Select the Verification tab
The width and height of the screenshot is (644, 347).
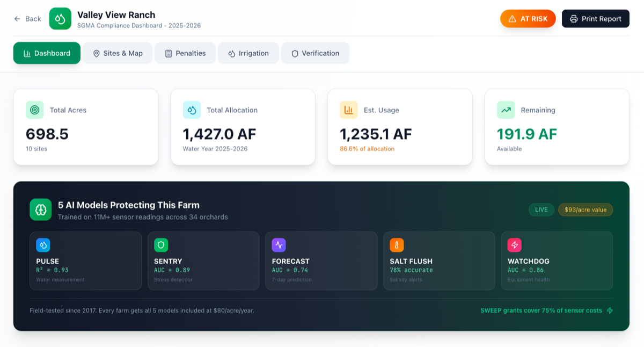pyautogui.click(x=315, y=53)
